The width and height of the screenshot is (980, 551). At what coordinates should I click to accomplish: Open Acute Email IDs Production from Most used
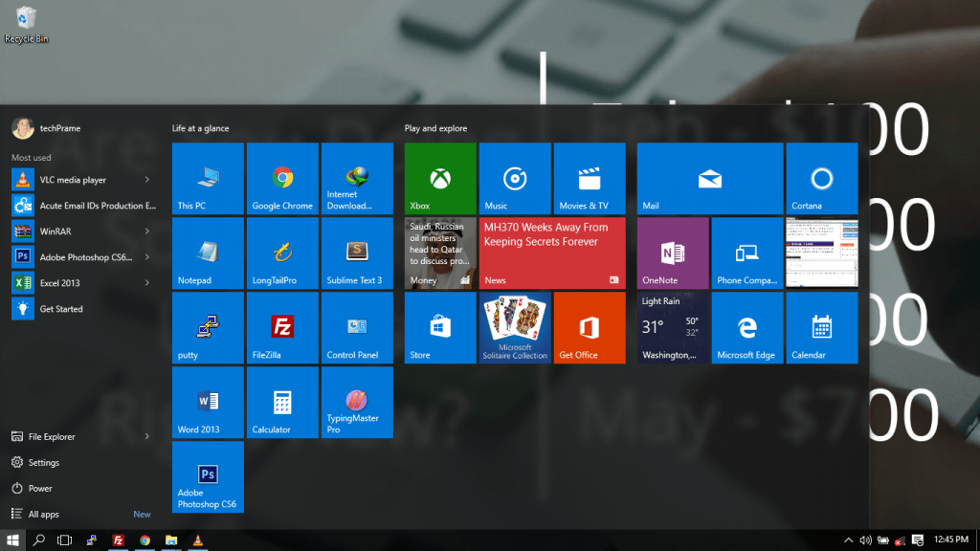point(84,206)
